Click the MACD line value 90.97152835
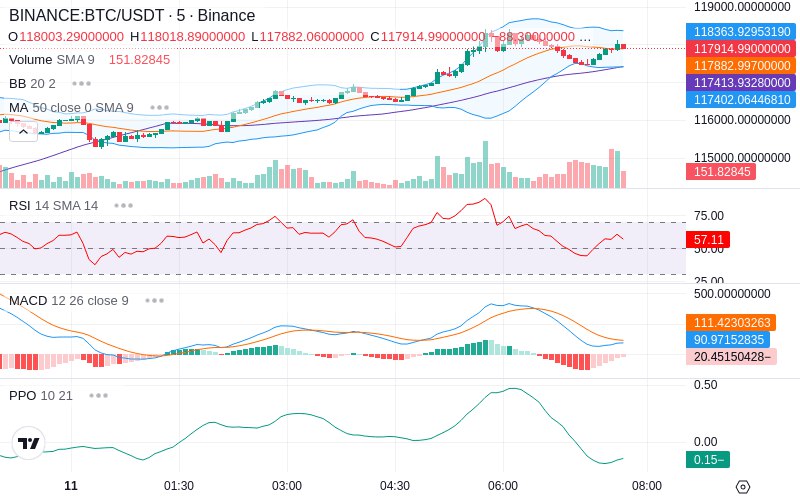The height and width of the screenshot is (500, 800). [x=728, y=339]
